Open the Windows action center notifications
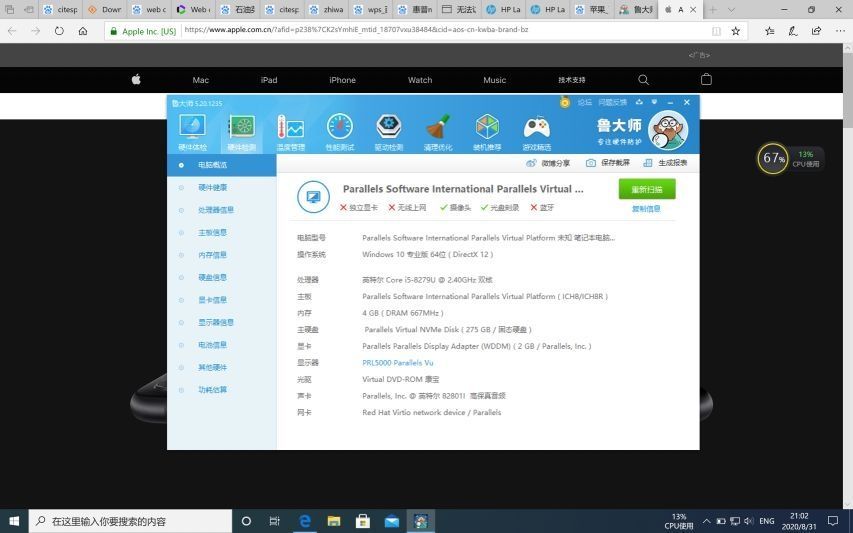Screen dimensions: 853x533 (x=832, y=521)
